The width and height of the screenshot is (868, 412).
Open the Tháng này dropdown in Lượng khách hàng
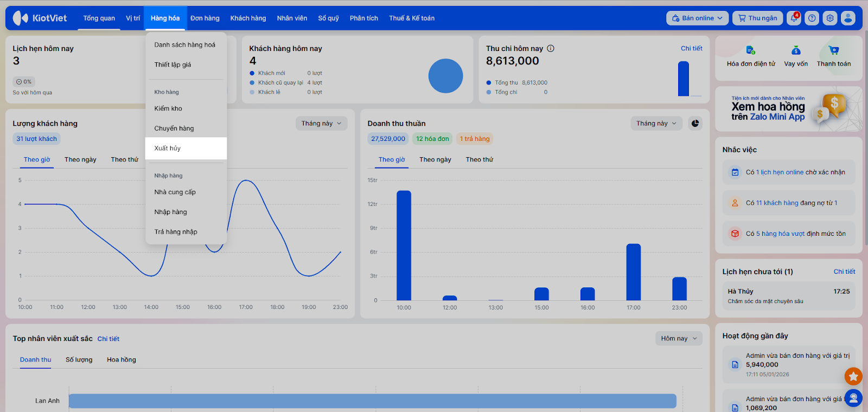point(322,124)
